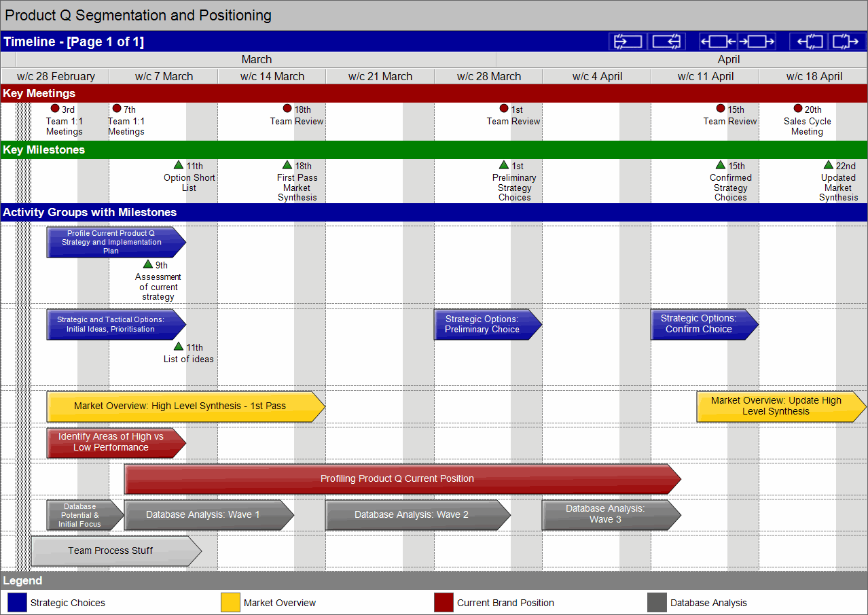Image resolution: width=868 pixels, height=615 pixels.
Task: Select the Team Process Stuff bar
Action: pos(116,551)
